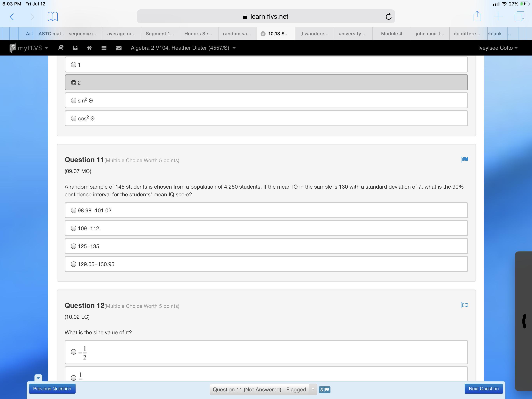Tap the learn.flvs.net address bar
Image resolution: width=532 pixels, height=399 pixels.
pos(266,17)
